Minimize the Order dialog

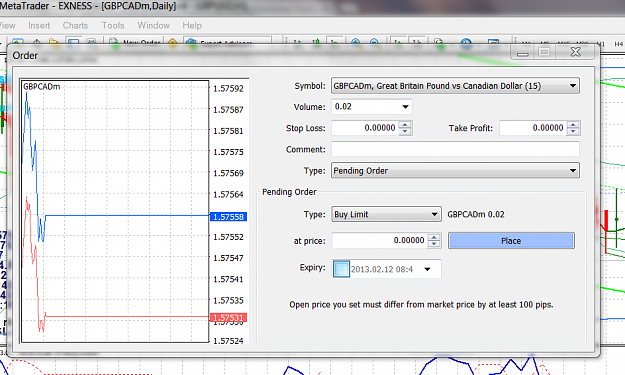tap(523, 52)
